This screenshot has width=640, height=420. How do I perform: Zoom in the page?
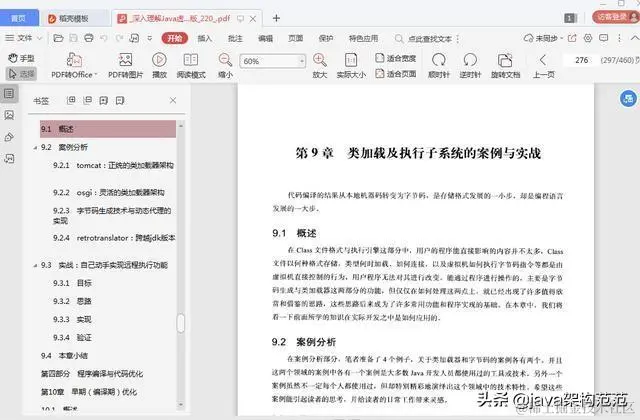320,65
